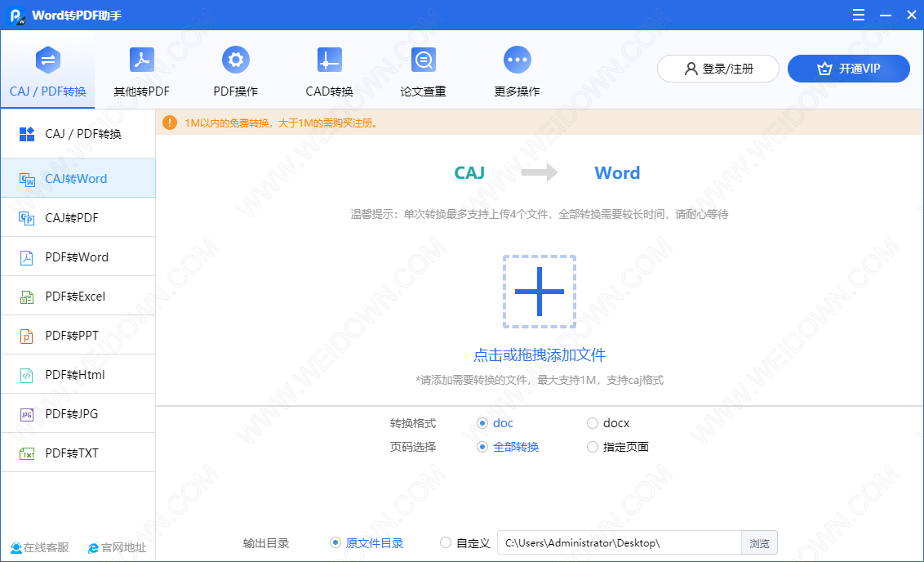Select PDF转PPT in the sidebar
Viewport: 924px width, 562px height.
point(78,336)
